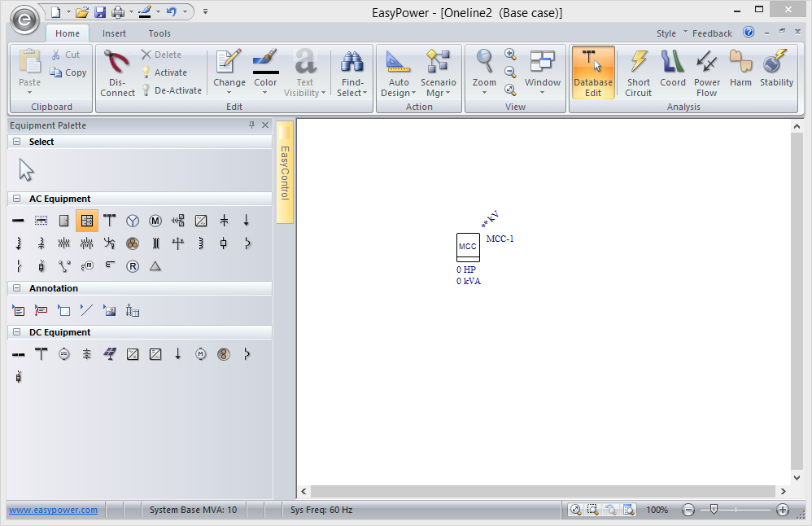Pick the AC bus tool in the palette
This screenshot has height=526, width=812.
[18, 221]
